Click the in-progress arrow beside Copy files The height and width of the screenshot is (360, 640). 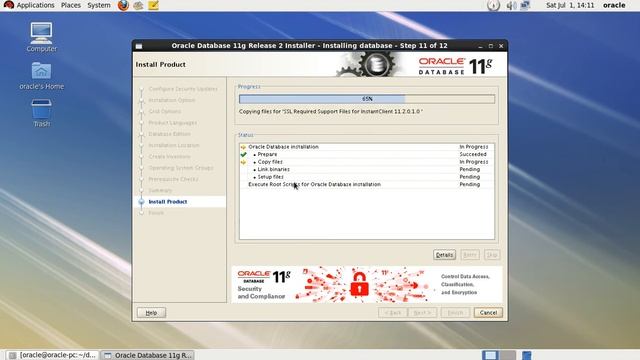(x=244, y=162)
